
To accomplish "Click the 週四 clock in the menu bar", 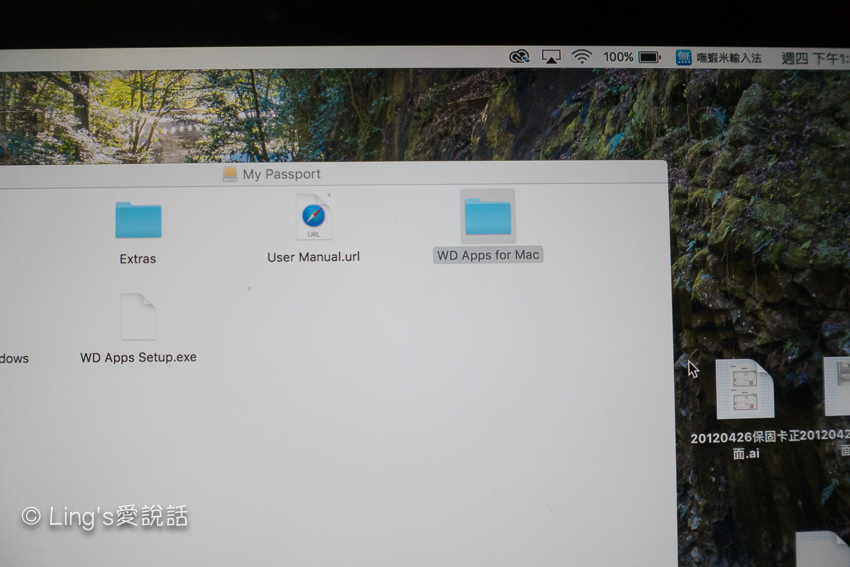I will pyautogui.click(x=815, y=58).
